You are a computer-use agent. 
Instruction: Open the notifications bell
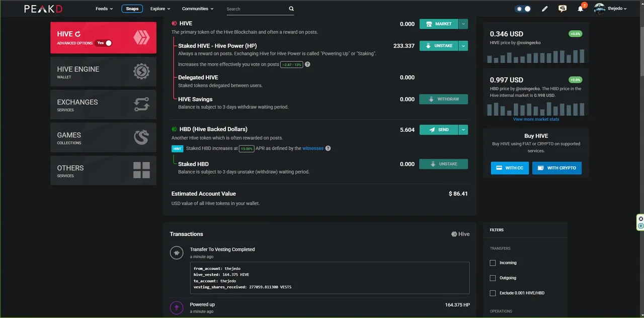[580, 9]
